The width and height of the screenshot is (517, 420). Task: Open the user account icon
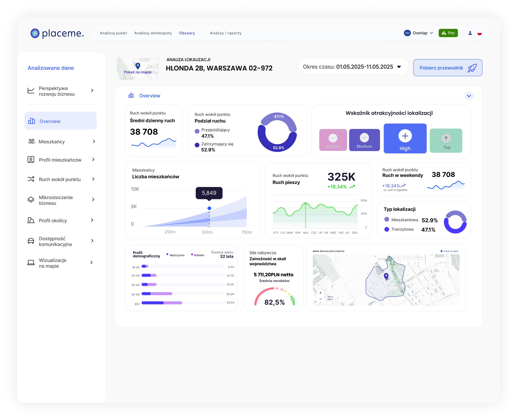point(470,33)
